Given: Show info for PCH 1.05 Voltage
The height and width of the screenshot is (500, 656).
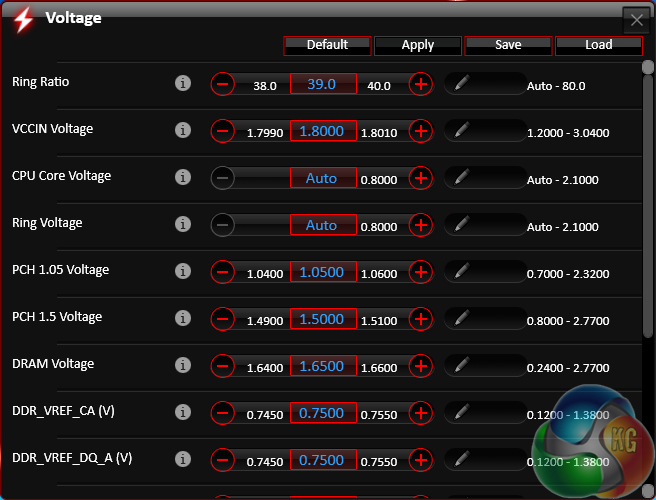Looking at the screenshot, I should pyautogui.click(x=183, y=271).
